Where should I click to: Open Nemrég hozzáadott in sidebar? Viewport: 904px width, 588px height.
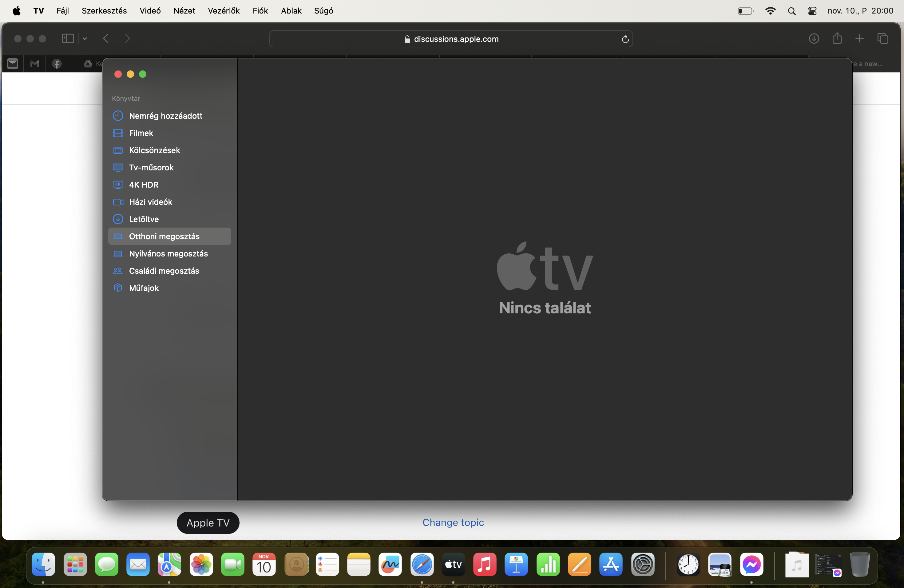point(166,116)
